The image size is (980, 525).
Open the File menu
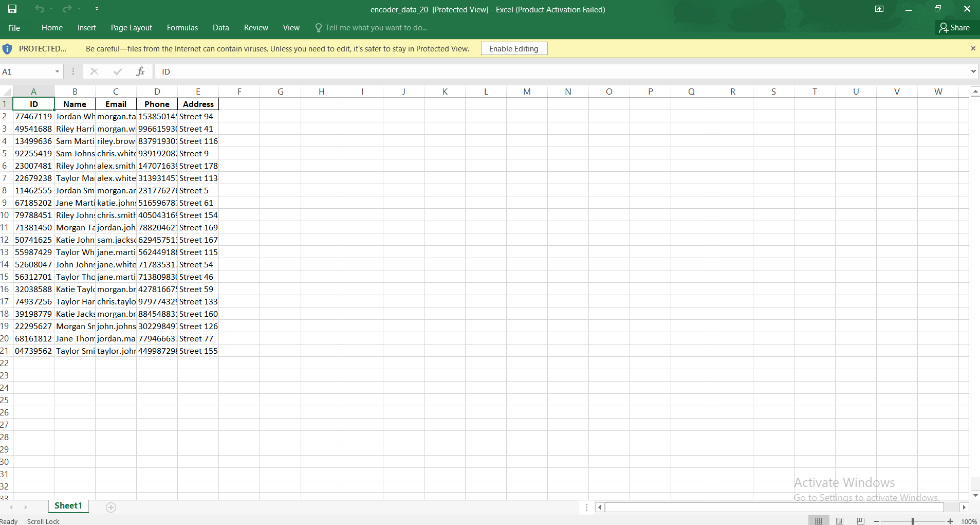14,28
